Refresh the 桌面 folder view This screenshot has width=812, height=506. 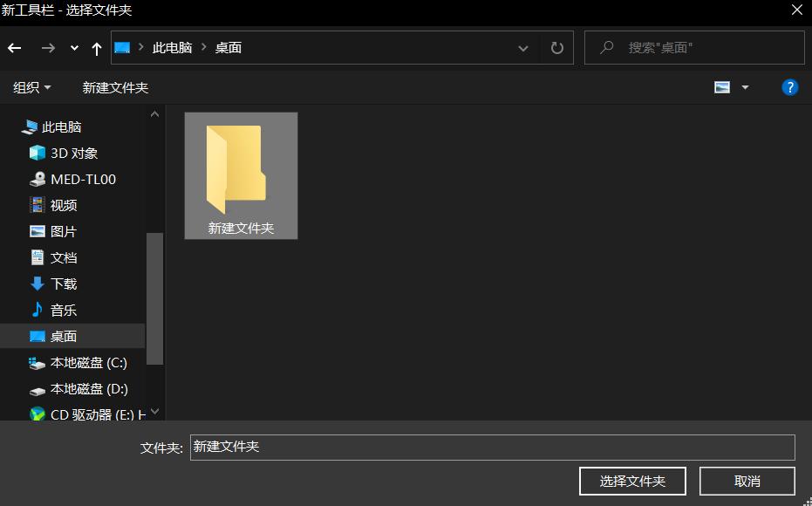click(x=556, y=48)
